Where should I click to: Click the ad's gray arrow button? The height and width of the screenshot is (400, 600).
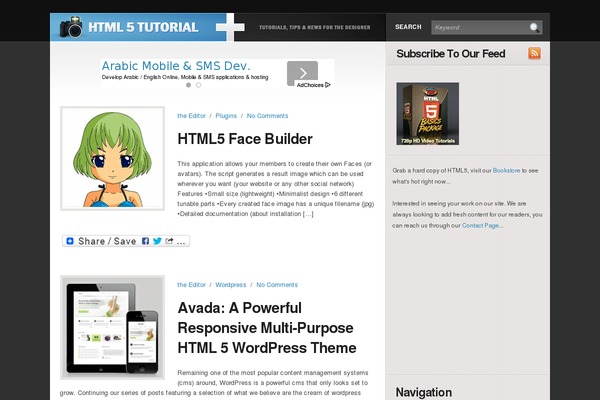point(302,72)
